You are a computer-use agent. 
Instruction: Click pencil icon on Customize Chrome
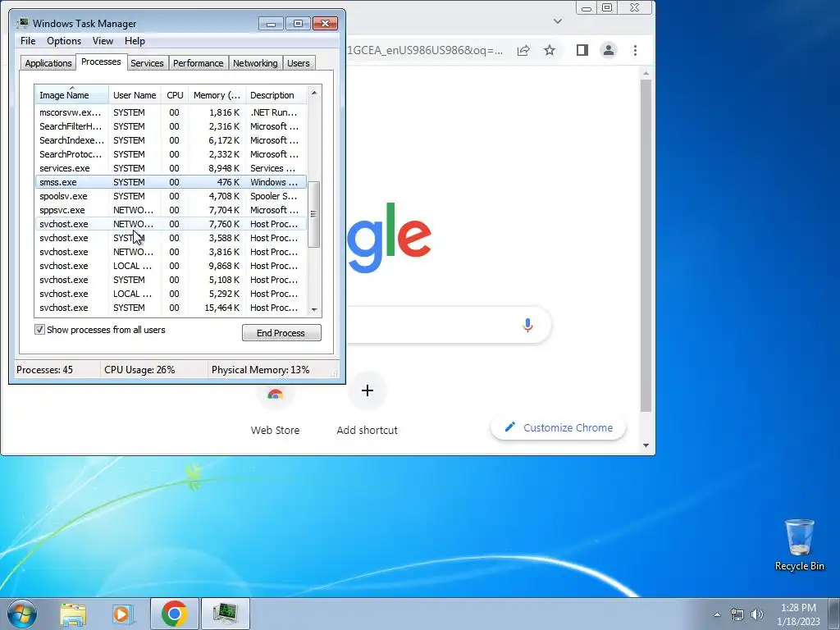(510, 427)
